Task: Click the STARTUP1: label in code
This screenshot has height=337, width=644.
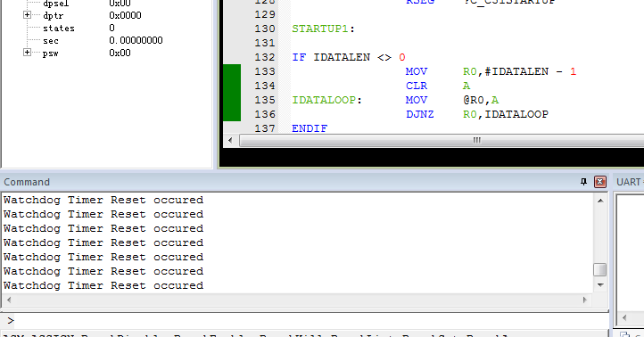Action: [323, 29]
